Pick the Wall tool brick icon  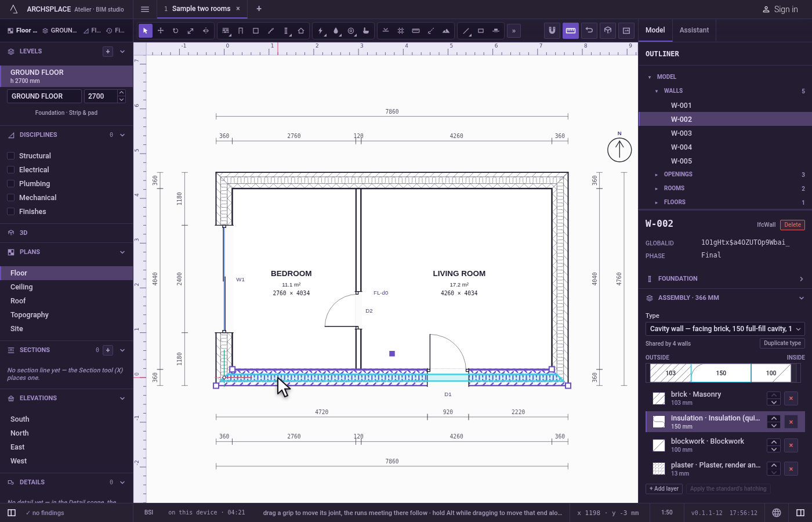[x=226, y=31]
